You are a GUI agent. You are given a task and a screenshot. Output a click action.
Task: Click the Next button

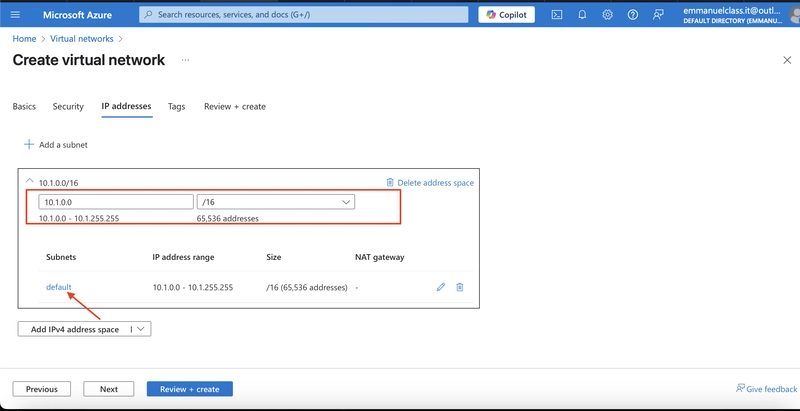coord(109,389)
